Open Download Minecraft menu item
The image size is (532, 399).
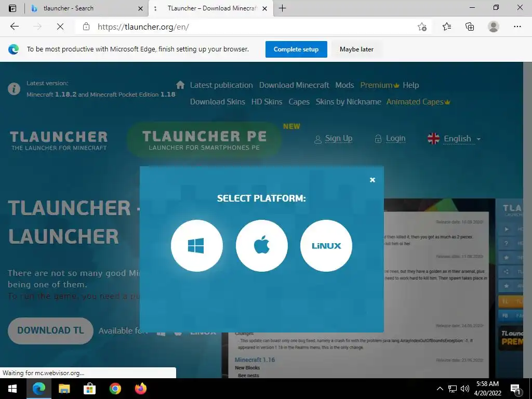294,85
